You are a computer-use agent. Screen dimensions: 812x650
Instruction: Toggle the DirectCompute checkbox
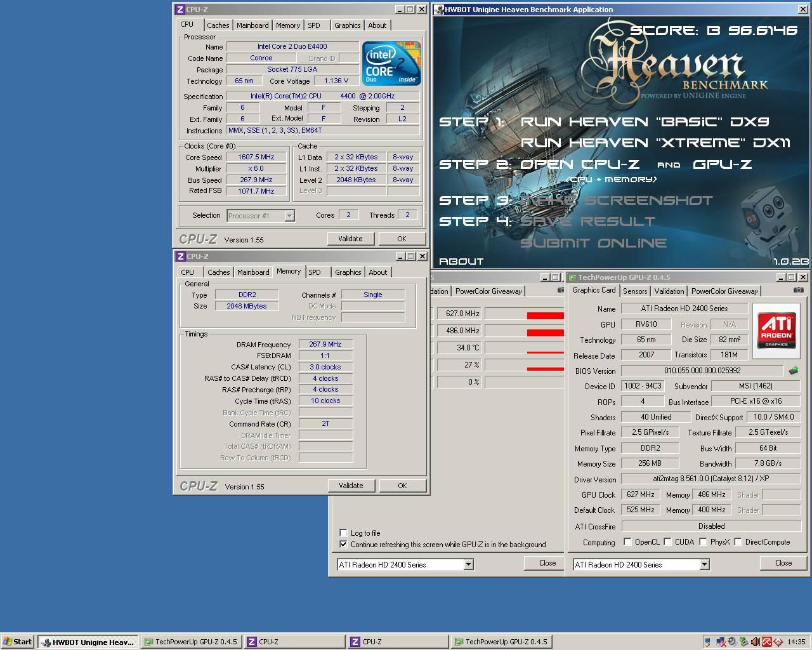738,542
